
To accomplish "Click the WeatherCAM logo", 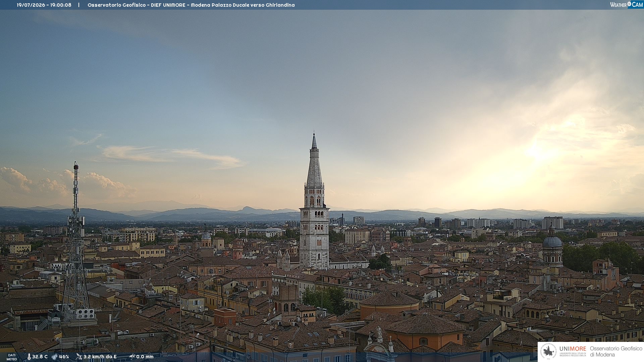I will click(627, 4).
